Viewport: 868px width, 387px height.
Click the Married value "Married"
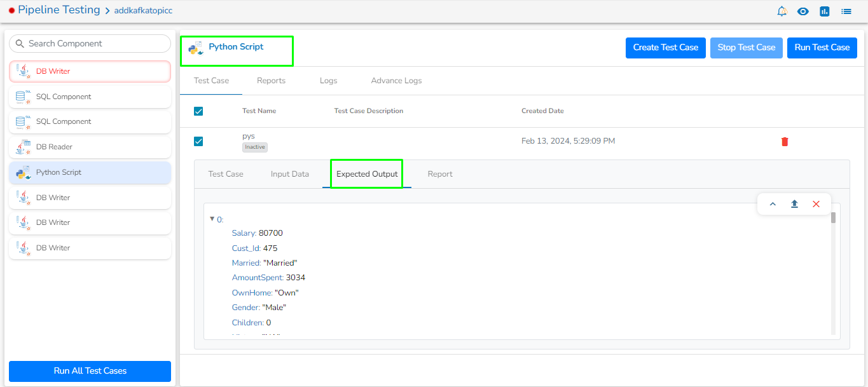click(x=280, y=263)
